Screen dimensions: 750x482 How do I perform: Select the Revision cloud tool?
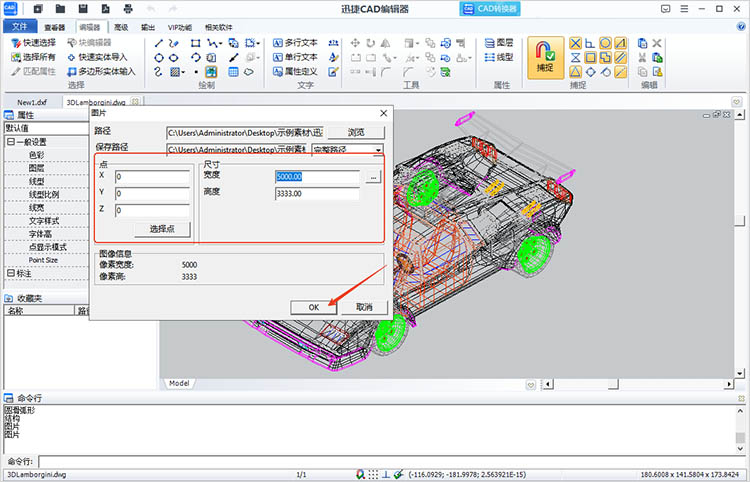pyautogui.click(x=249, y=72)
